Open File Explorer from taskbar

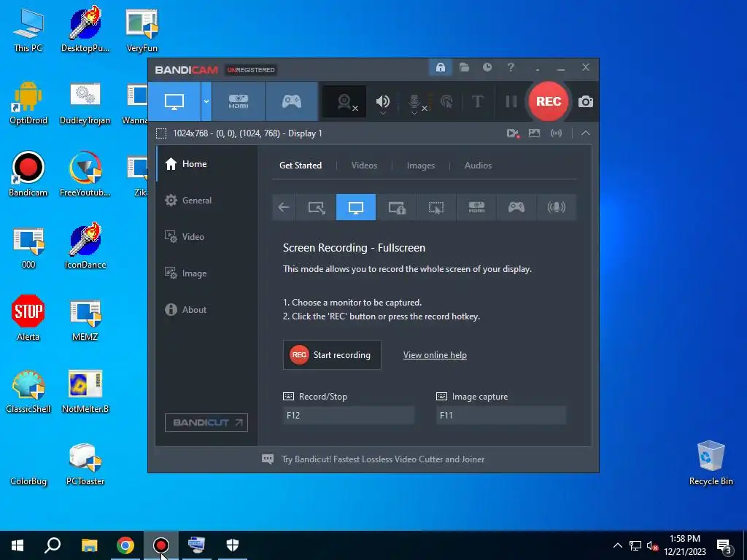[x=89, y=545]
